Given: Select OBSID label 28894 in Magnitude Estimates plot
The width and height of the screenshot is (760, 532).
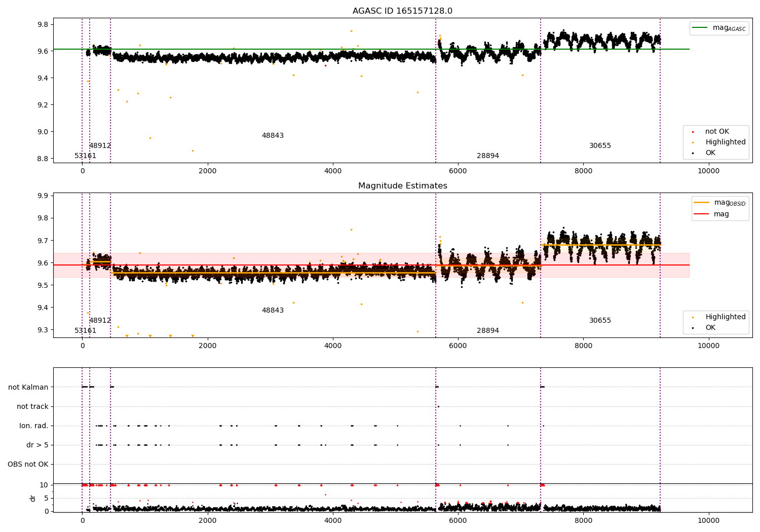Looking at the screenshot, I should click(488, 331).
